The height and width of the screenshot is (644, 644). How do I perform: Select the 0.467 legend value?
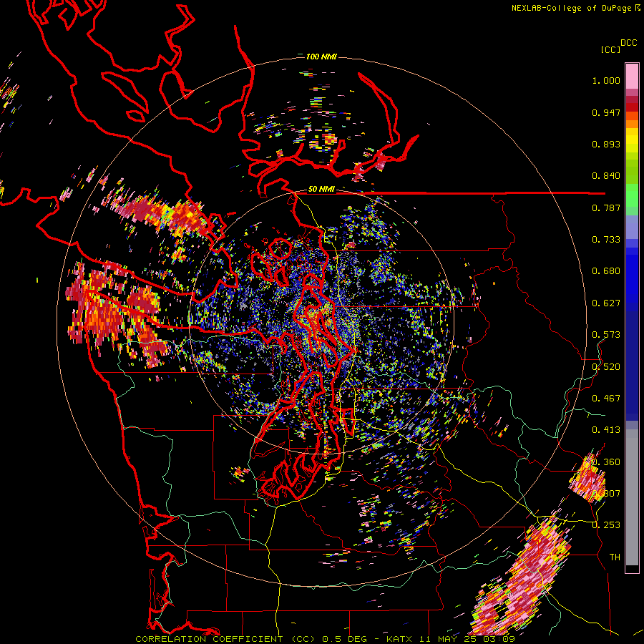(x=606, y=399)
